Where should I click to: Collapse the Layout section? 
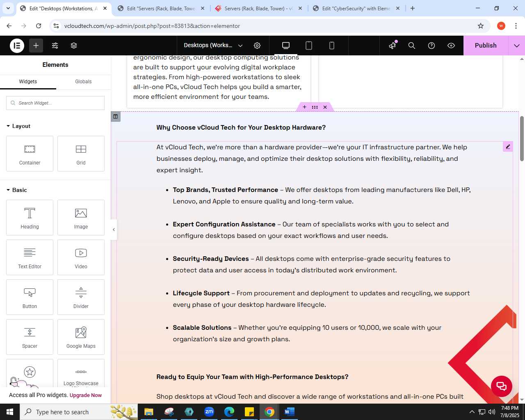[18, 126]
